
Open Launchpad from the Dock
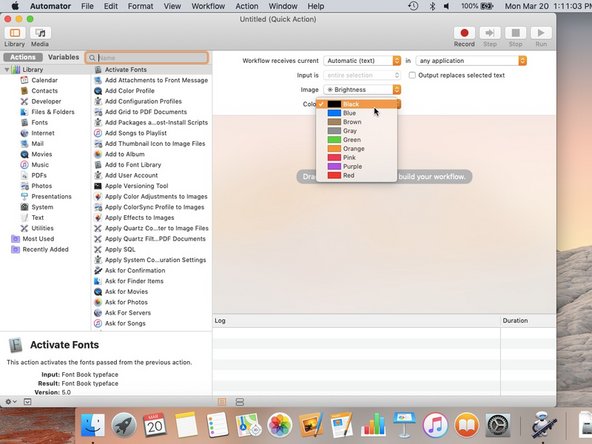tap(124, 425)
